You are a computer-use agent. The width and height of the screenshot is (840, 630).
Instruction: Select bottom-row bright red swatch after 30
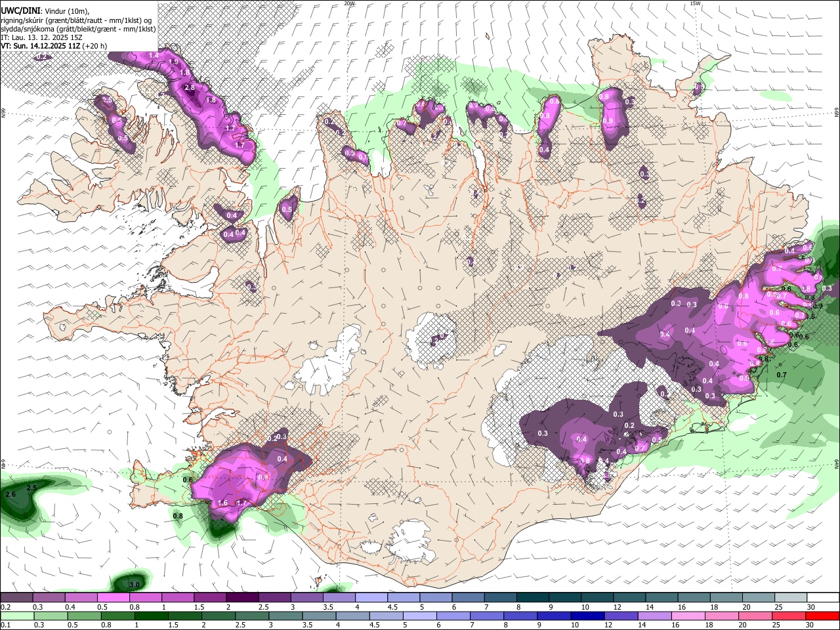823,616
